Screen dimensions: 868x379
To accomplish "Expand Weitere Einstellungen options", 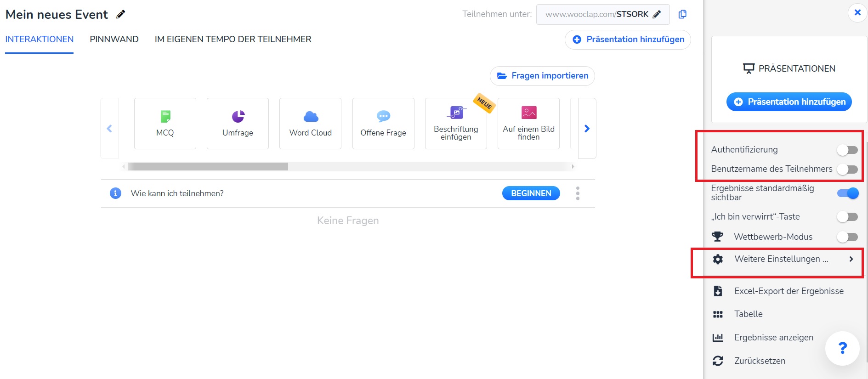I will click(781, 259).
